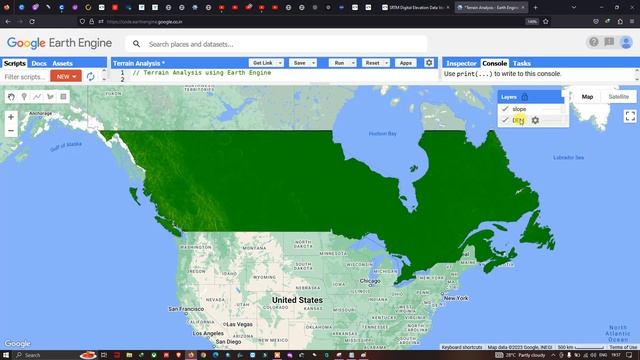Open dem layer settings gear

pyautogui.click(x=535, y=120)
